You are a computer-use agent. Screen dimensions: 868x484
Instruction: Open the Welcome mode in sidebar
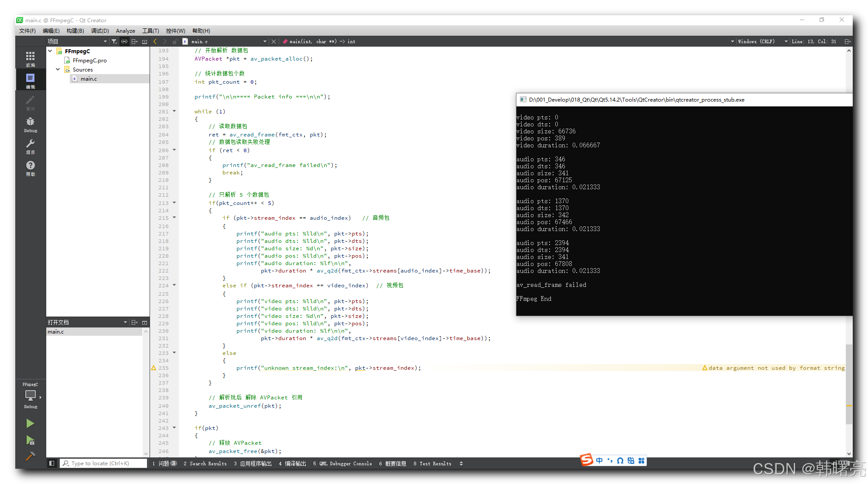pyautogui.click(x=30, y=58)
